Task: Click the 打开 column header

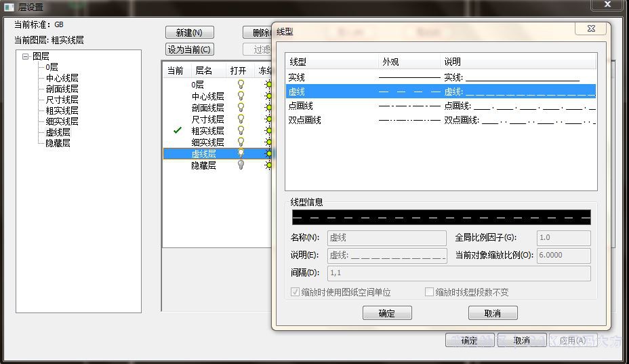Action: pos(239,70)
